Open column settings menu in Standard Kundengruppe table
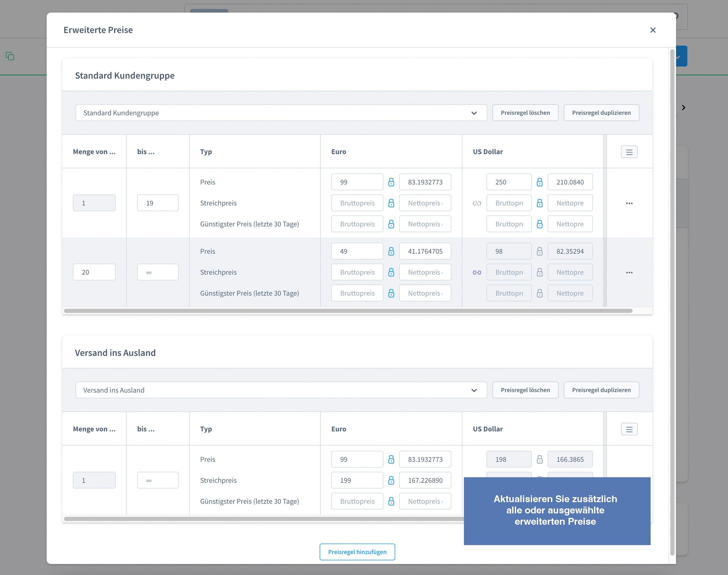This screenshot has height=575, width=728. 629,152
